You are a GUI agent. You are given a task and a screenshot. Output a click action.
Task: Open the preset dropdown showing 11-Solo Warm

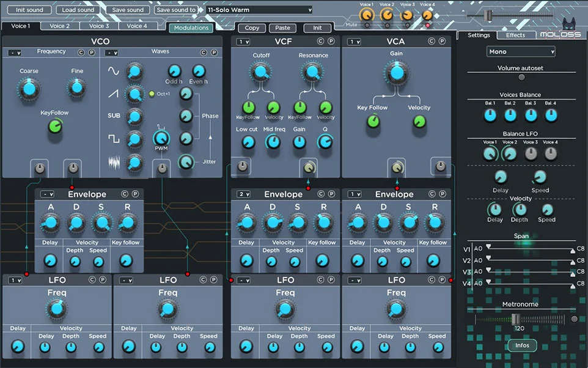tap(259, 10)
